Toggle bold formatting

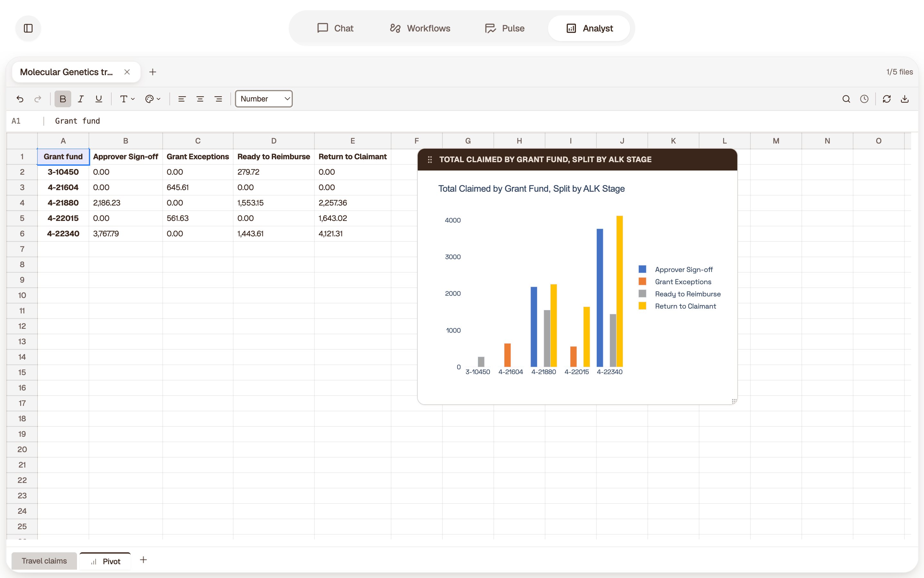[63, 99]
